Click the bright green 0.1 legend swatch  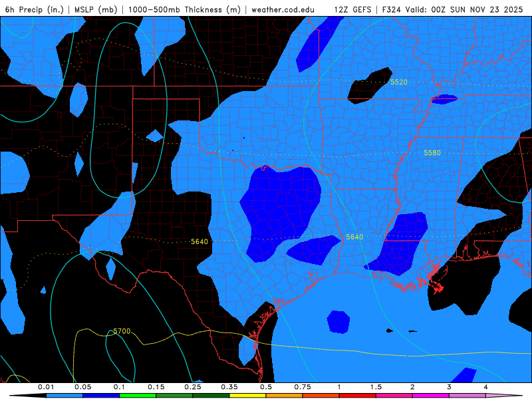click(138, 396)
